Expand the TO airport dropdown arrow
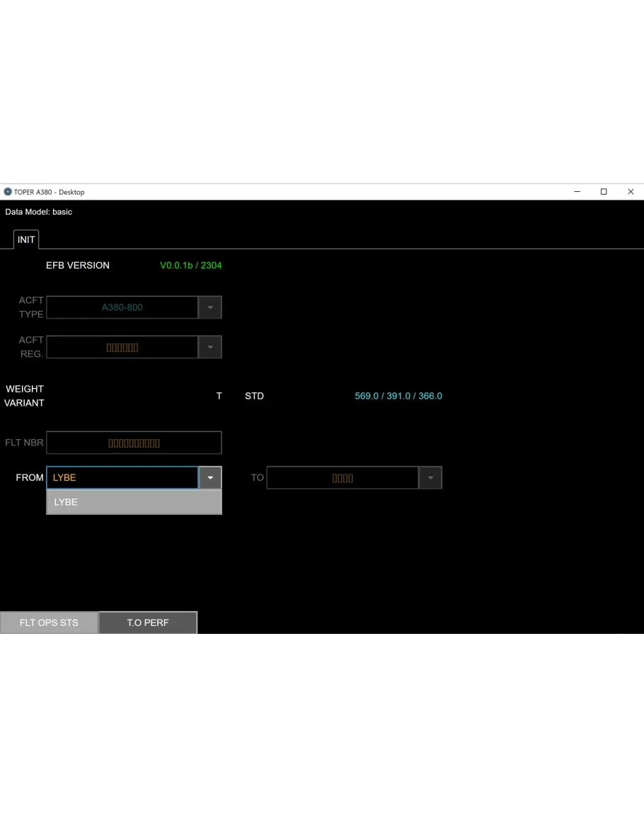Image resolution: width=644 pixels, height=818 pixels. [430, 478]
